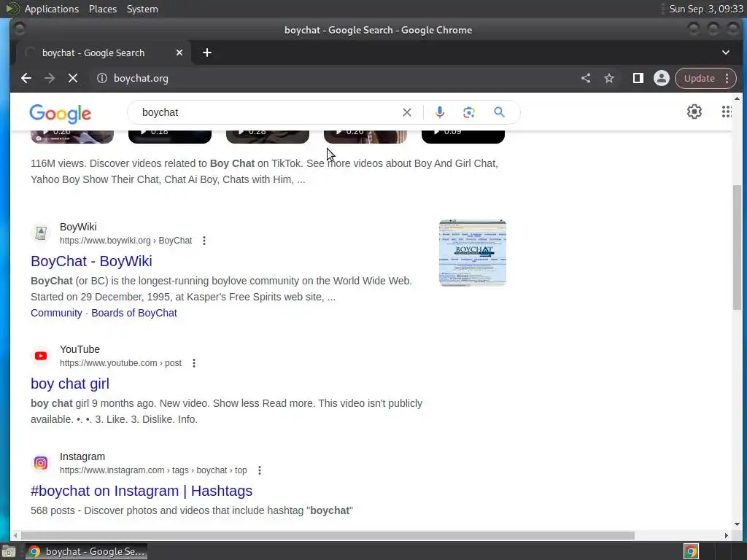This screenshot has width=747, height=560.
Task: Click the scrollbar down arrow
Action: [737, 524]
